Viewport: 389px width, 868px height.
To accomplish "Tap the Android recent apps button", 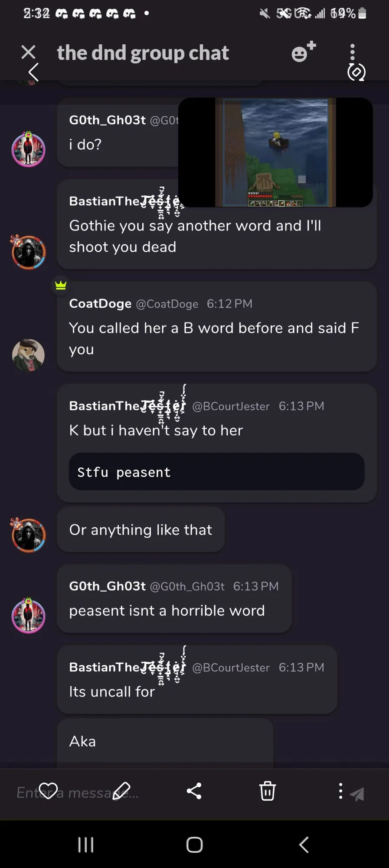I will (x=85, y=845).
